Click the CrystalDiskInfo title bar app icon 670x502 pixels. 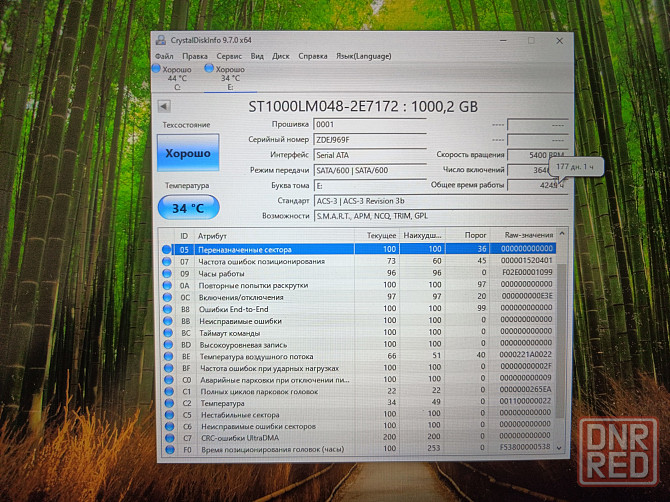pyautogui.click(x=161, y=40)
